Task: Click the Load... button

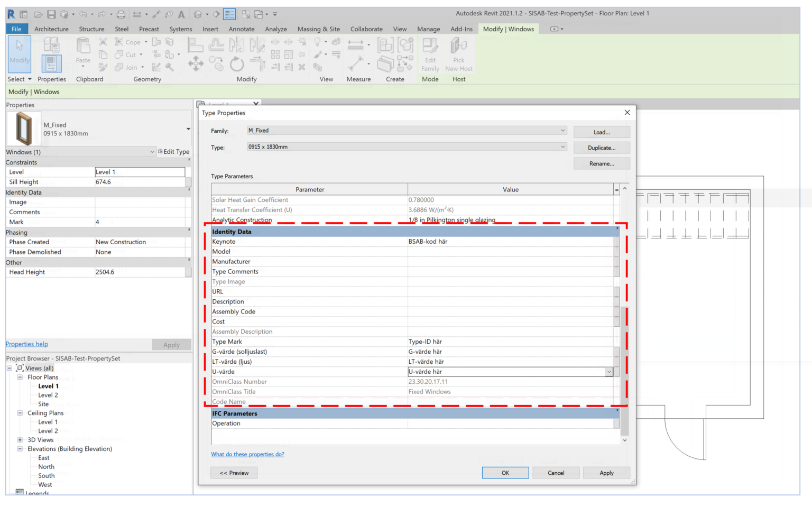Action: [602, 132]
